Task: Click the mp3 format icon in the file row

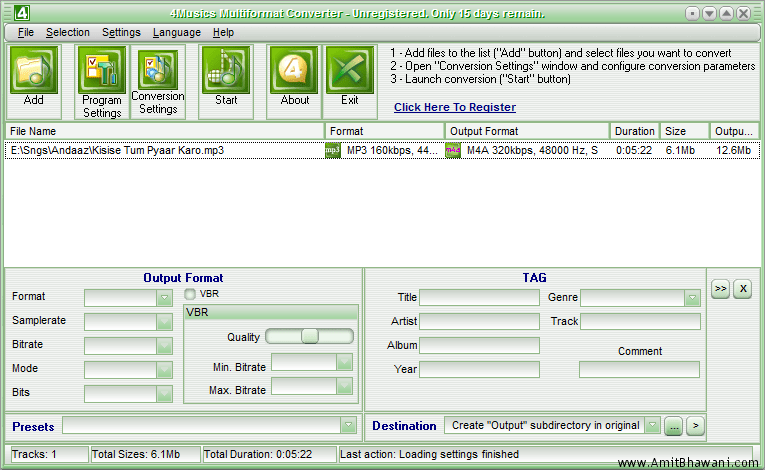Action: pyautogui.click(x=333, y=150)
